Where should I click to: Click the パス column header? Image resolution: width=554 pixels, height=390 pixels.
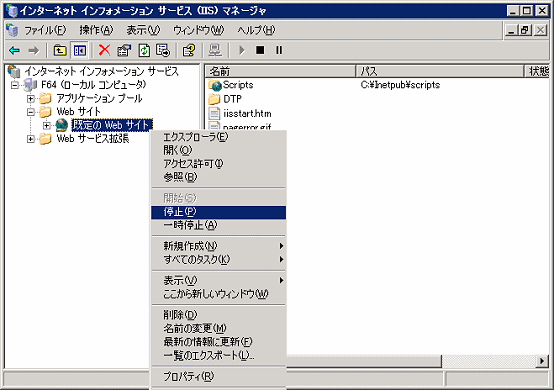coord(440,71)
